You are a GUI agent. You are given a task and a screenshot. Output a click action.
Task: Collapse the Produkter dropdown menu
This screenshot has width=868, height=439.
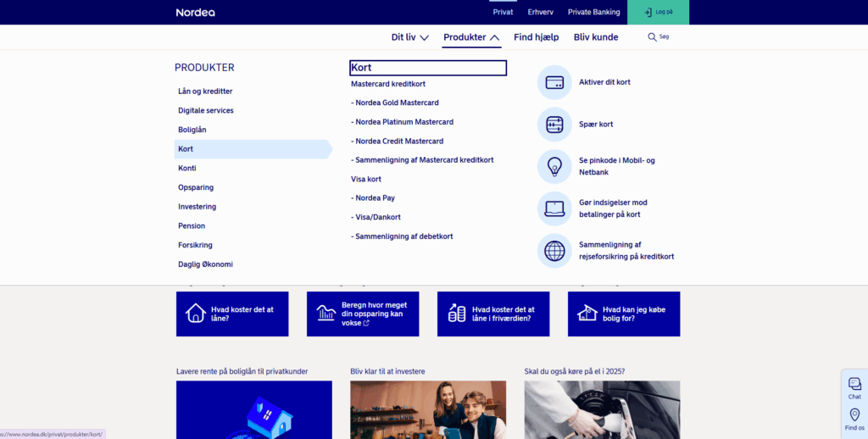[x=471, y=37]
